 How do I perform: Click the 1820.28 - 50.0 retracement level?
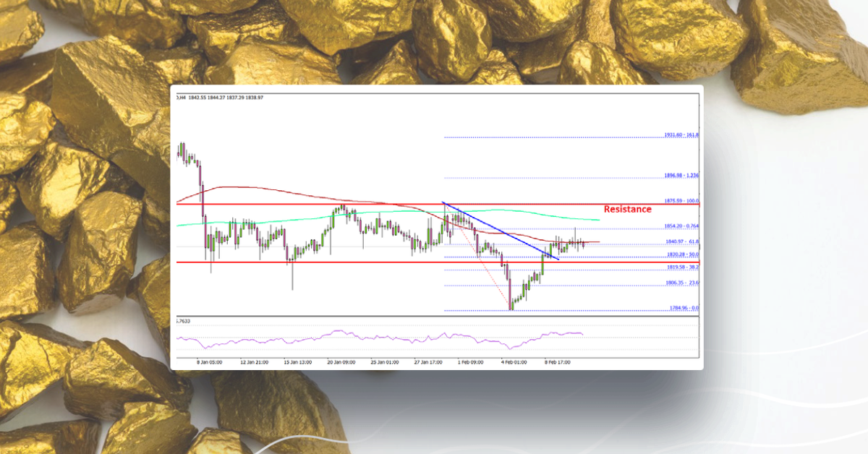click(x=681, y=253)
